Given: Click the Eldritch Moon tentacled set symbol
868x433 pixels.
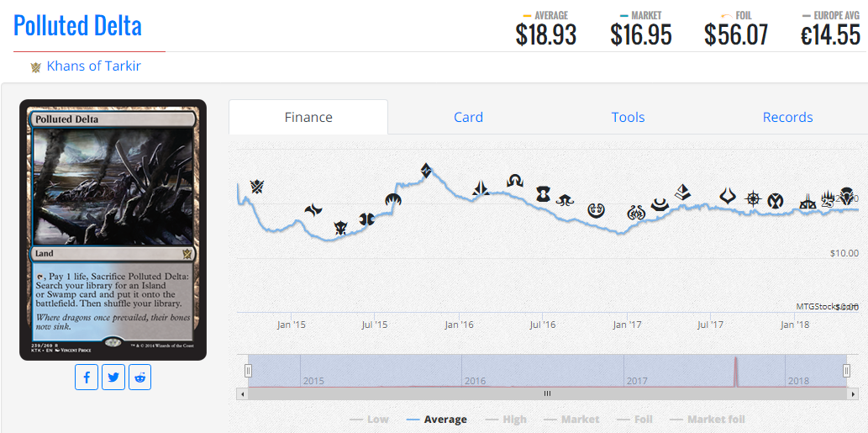Looking at the screenshot, I should coord(566,200).
